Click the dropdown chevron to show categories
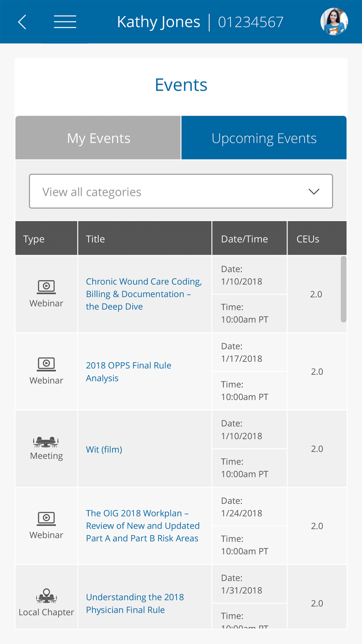 coord(313,191)
